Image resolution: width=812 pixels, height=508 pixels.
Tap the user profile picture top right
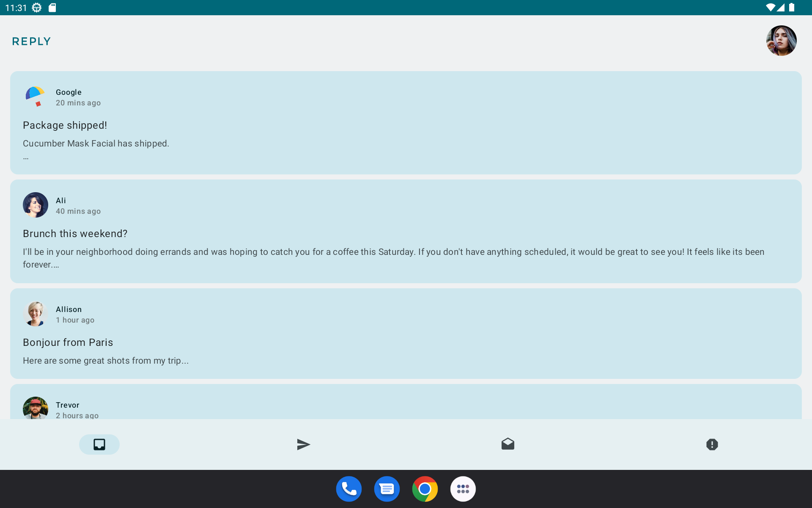click(x=781, y=41)
